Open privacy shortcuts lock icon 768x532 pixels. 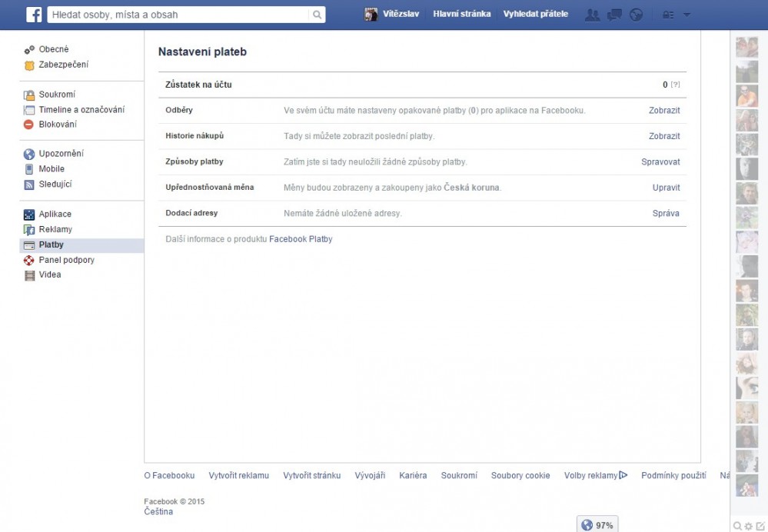click(x=668, y=15)
